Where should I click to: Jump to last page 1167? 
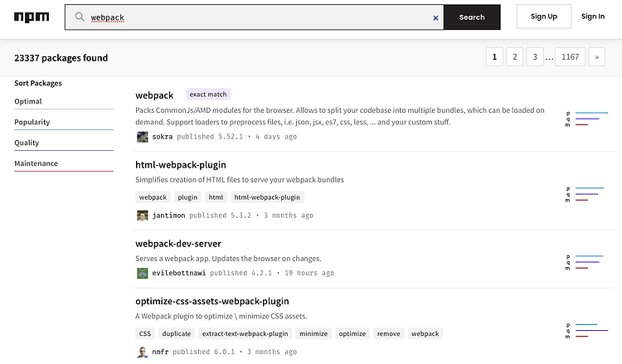pyautogui.click(x=570, y=57)
